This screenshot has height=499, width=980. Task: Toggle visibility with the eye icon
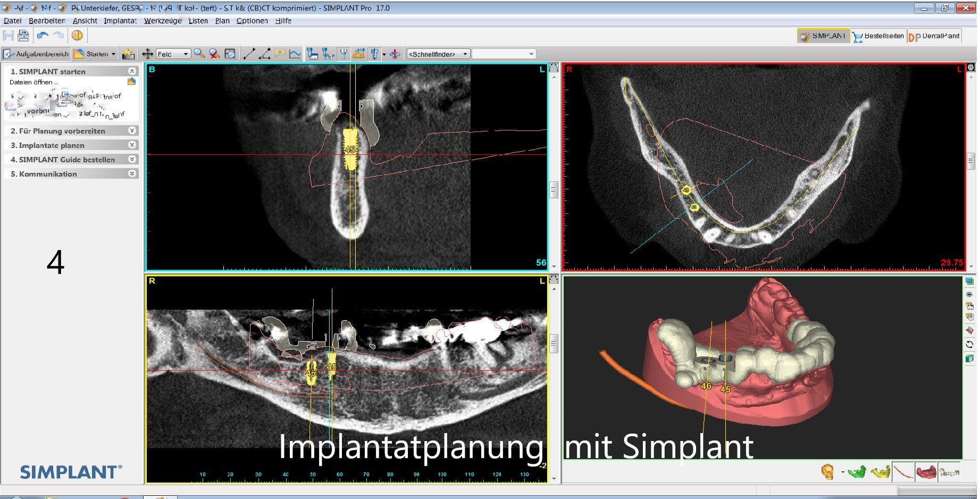pos(969,294)
